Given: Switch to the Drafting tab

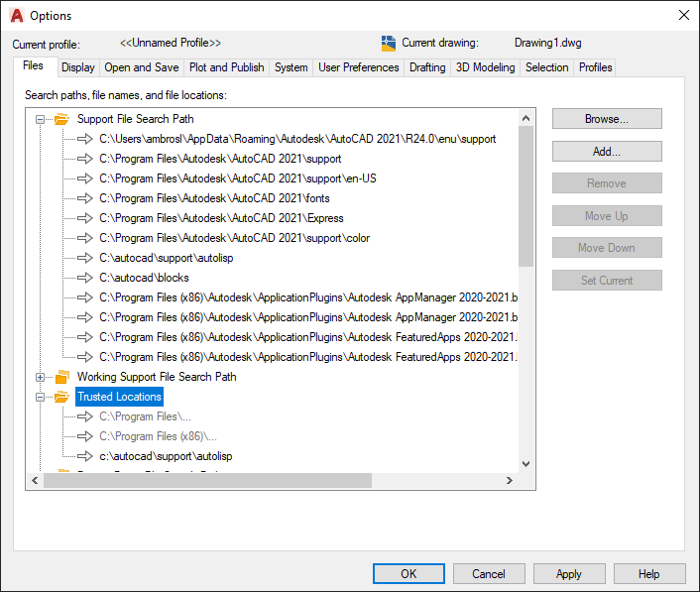Looking at the screenshot, I should point(427,67).
